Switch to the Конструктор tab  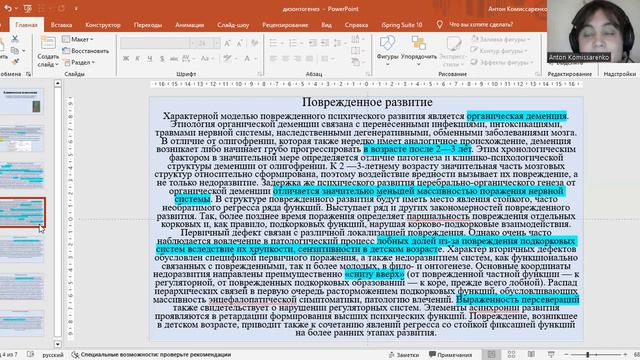click(103, 25)
